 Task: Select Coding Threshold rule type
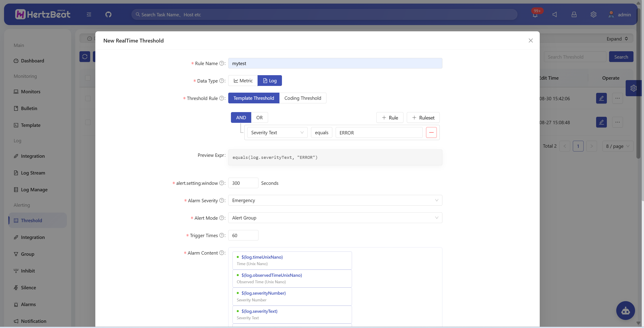point(303,98)
